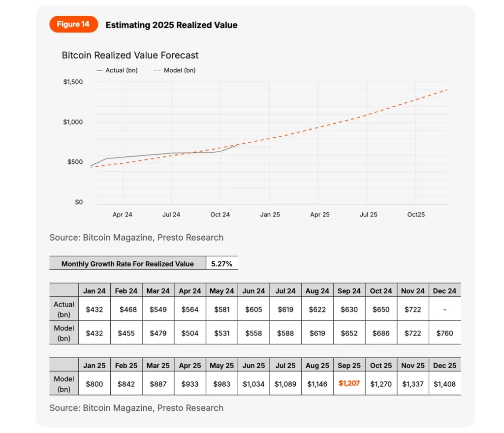Select the Nov 24 column header
Image resolution: width=504 pixels, height=433 pixels.
tap(413, 291)
